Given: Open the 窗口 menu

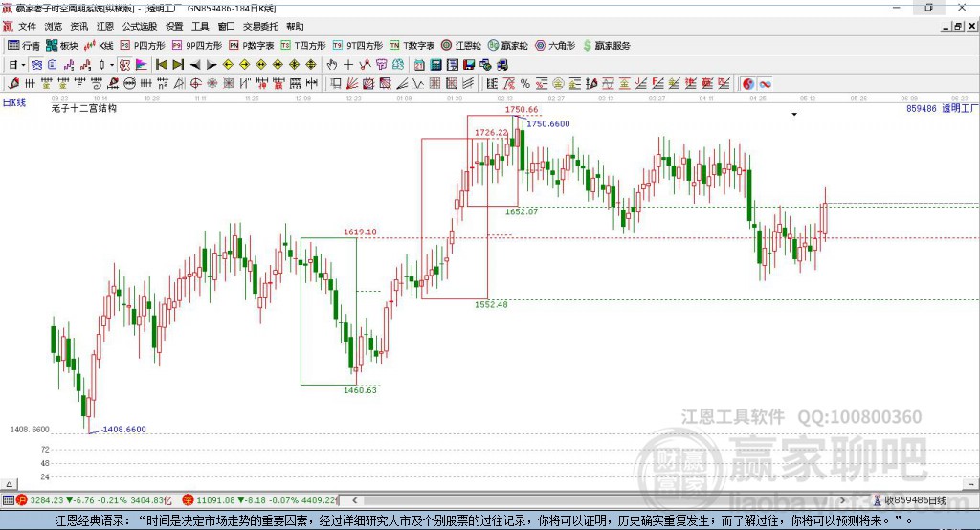Looking at the screenshot, I should (226, 26).
